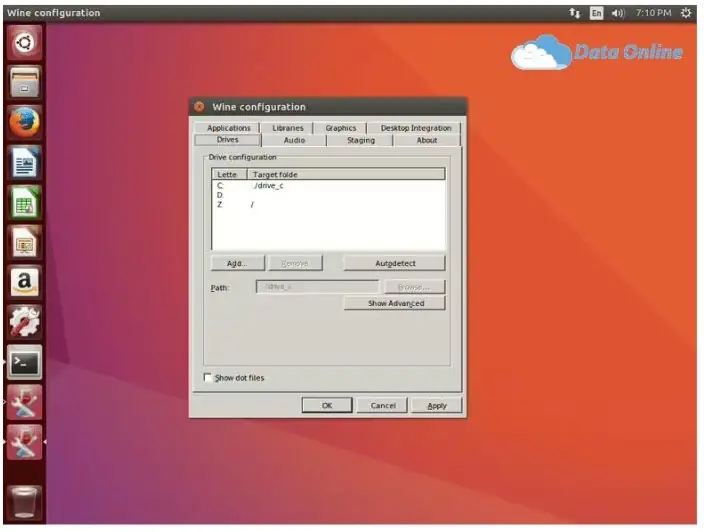Open the network indicator in top panel

575,13
